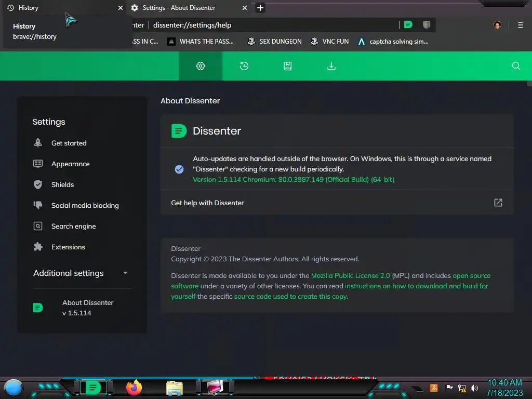Viewport: 532px width, 399px height.
Task: Open the Downloads icon in green toolbar
Action: tap(331, 66)
